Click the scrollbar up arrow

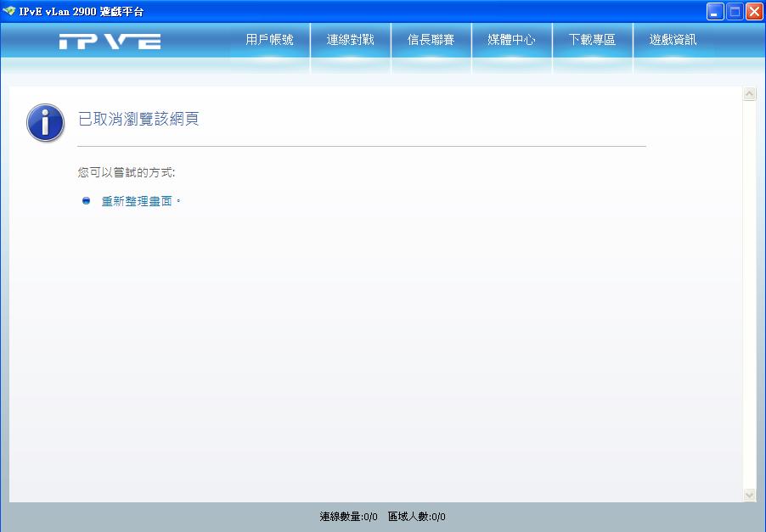[x=749, y=93]
